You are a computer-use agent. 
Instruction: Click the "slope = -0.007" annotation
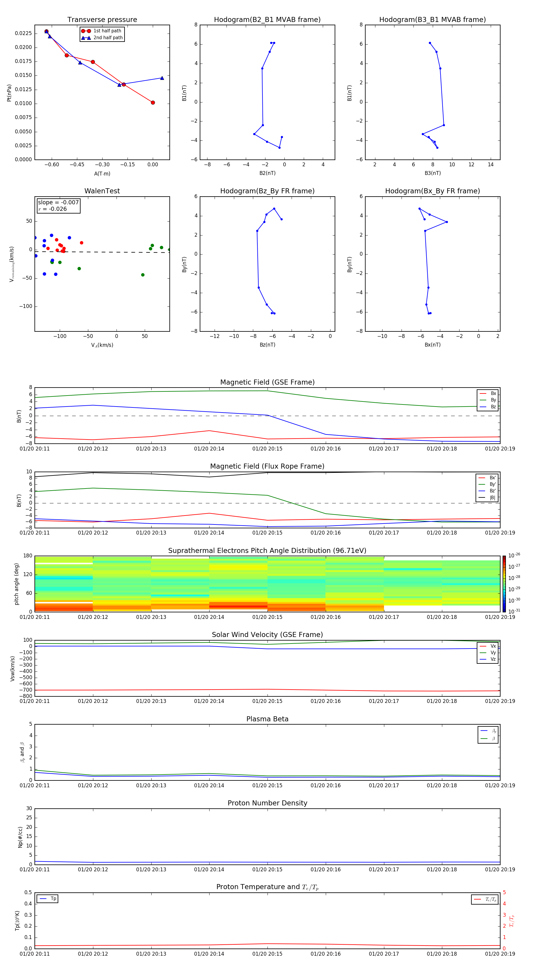[x=58, y=203]
